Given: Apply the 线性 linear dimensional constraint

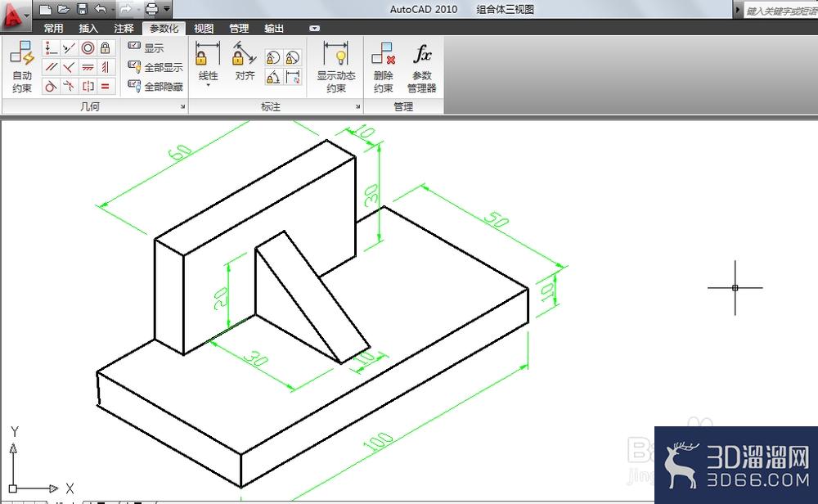Looking at the screenshot, I should pos(208,61).
